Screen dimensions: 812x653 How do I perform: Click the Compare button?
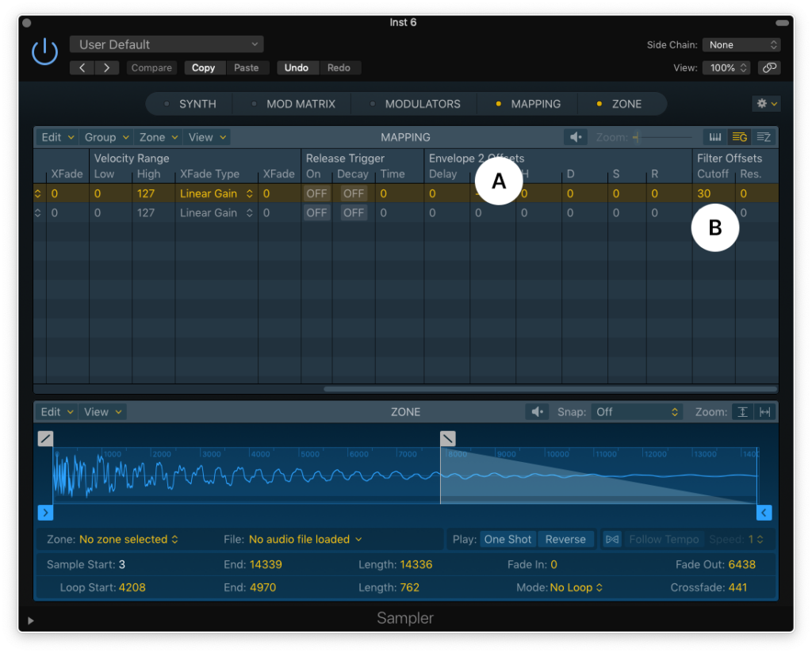coord(151,68)
